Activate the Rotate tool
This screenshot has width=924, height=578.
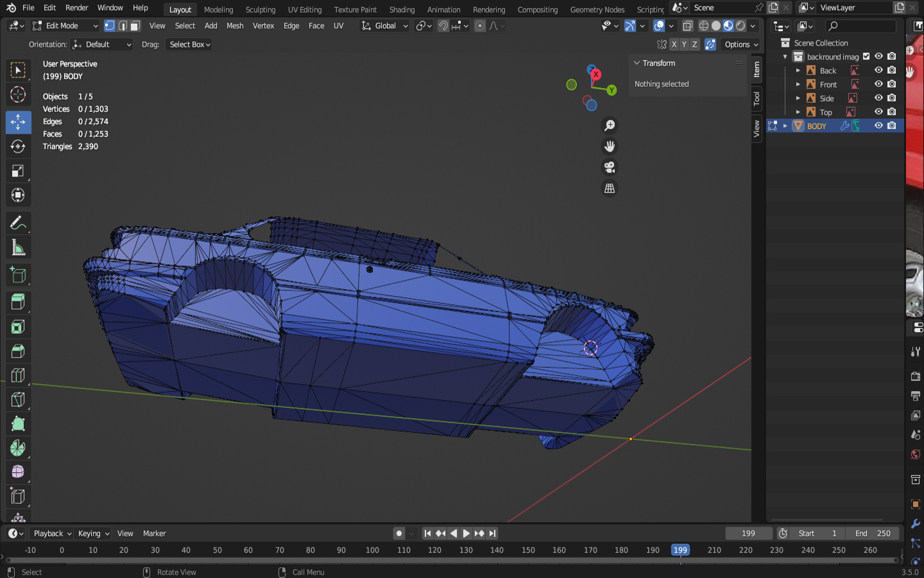(18, 146)
